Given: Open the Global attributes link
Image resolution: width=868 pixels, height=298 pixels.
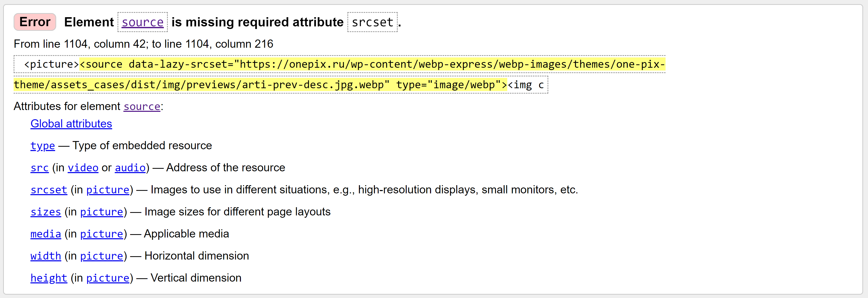Looking at the screenshot, I should tap(71, 124).
